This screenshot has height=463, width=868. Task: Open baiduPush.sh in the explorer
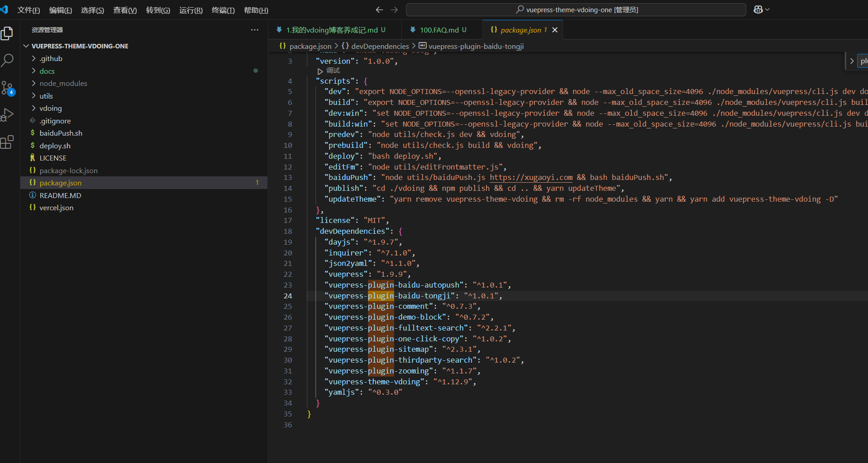(144, 133)
